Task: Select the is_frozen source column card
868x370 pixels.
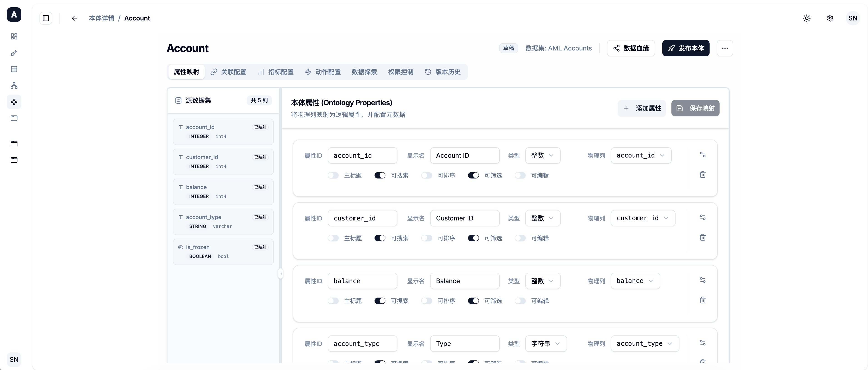Action: pos(223,252)
